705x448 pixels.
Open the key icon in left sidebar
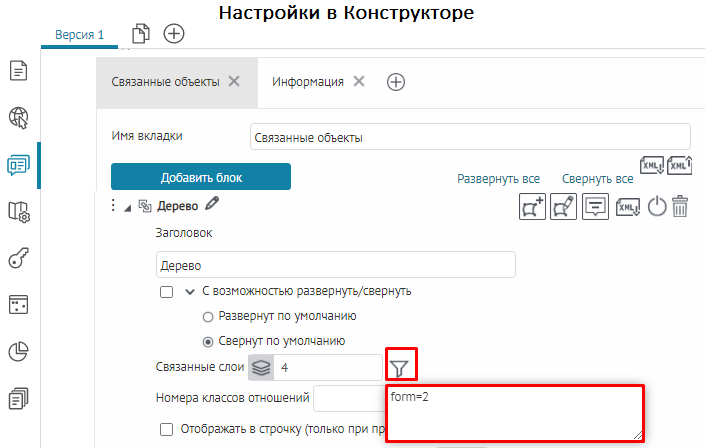pos(18,259)
